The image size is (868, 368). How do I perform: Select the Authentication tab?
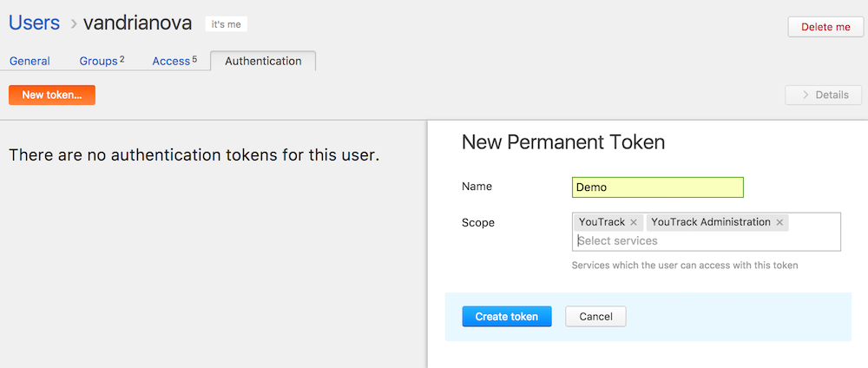[263, 62]
